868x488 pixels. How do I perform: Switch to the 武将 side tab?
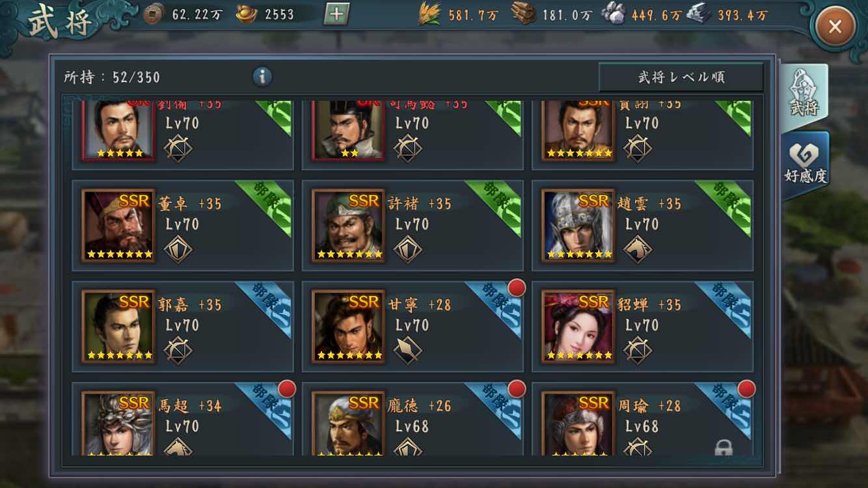tap(805, 94)
